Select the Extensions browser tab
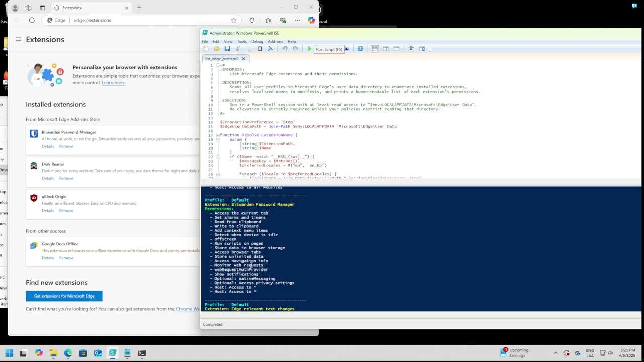The image size is (644, 362). coord(92,8)
